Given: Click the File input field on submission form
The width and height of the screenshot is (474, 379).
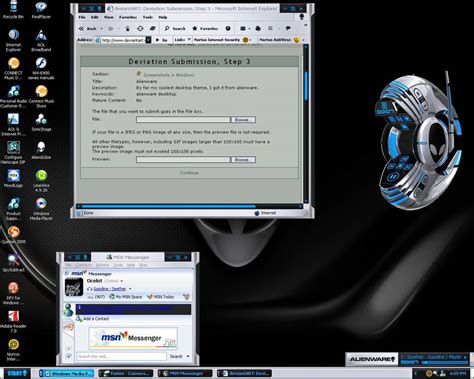Looking at the screenshot, I should pyautogui.click(x=183, y=119).
